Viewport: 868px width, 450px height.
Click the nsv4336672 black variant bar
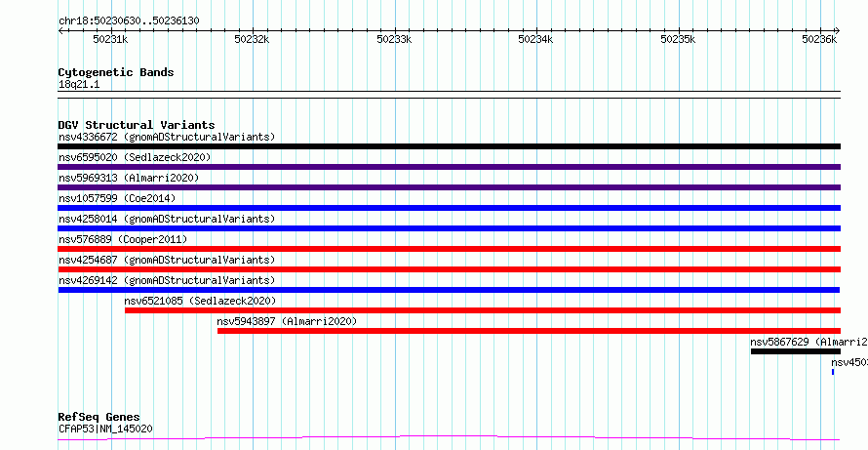click(449, 146)
